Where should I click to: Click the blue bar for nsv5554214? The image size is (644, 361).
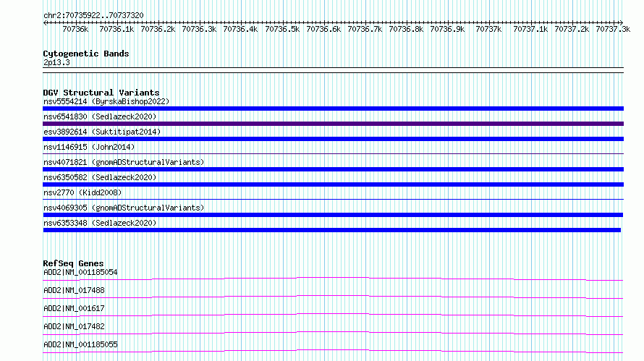pos(333,109)
